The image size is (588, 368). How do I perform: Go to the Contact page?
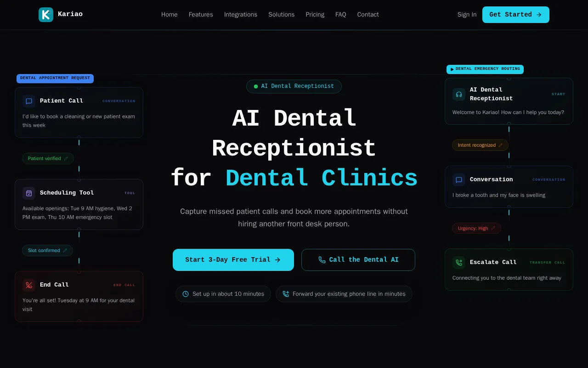coord(368,15)
